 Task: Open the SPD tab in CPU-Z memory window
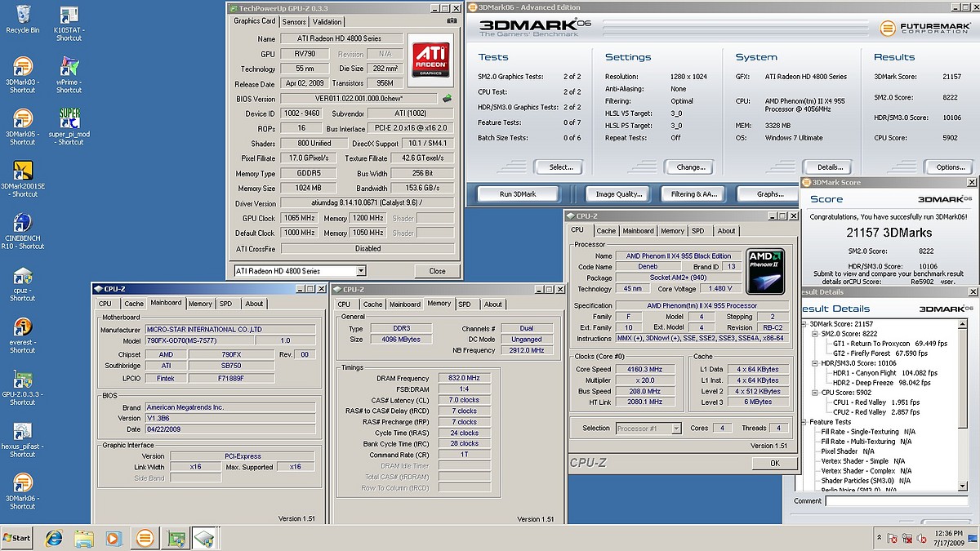(x=465, y=304)
